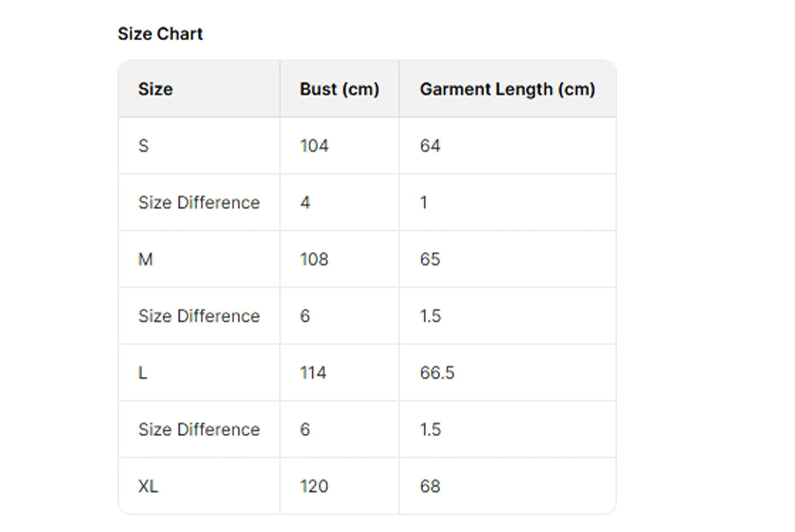
Task: Click the S size row label
Action: tap(144, 146)
